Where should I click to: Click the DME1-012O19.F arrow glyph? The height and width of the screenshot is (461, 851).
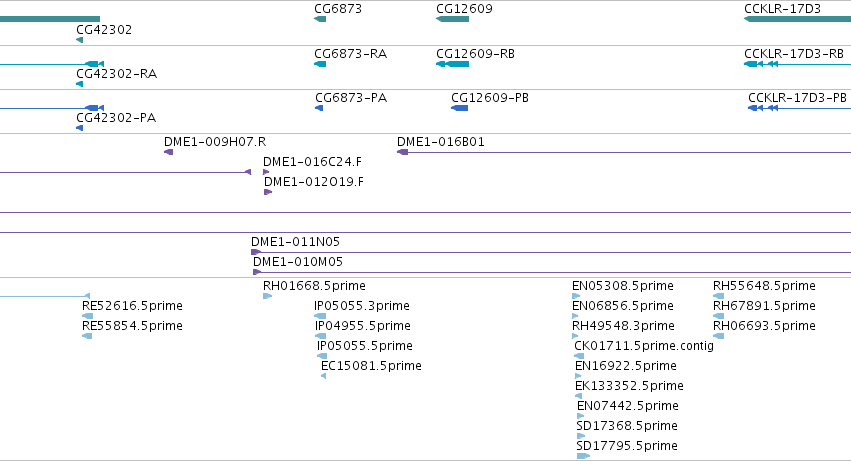pos(268,192)
